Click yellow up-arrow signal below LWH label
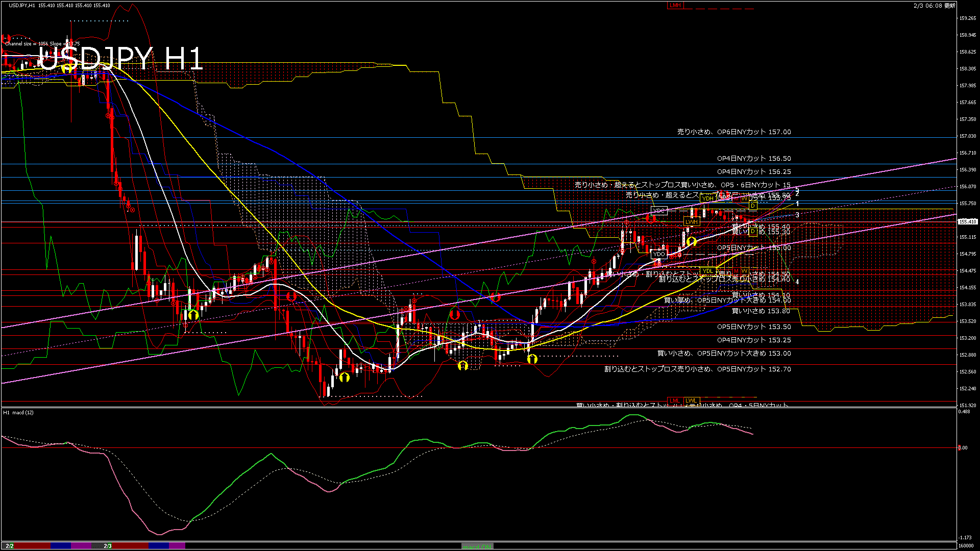The width and height of the screenshot is (980, 551). click(x=692, y=241)
